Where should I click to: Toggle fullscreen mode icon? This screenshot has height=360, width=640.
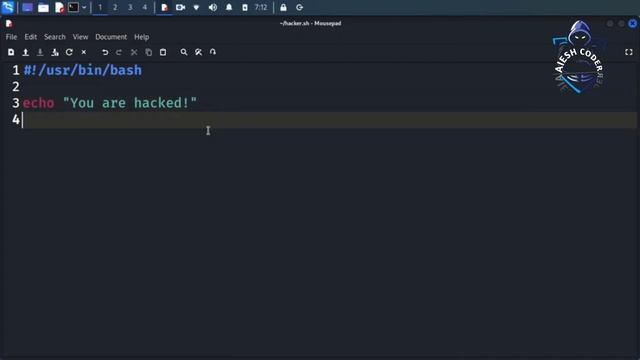(629, 52)
